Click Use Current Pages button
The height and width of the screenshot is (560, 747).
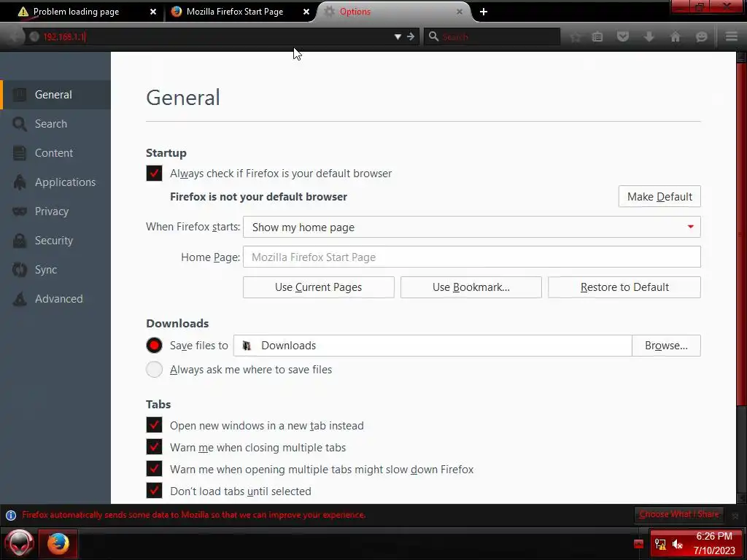click(318, 287)
